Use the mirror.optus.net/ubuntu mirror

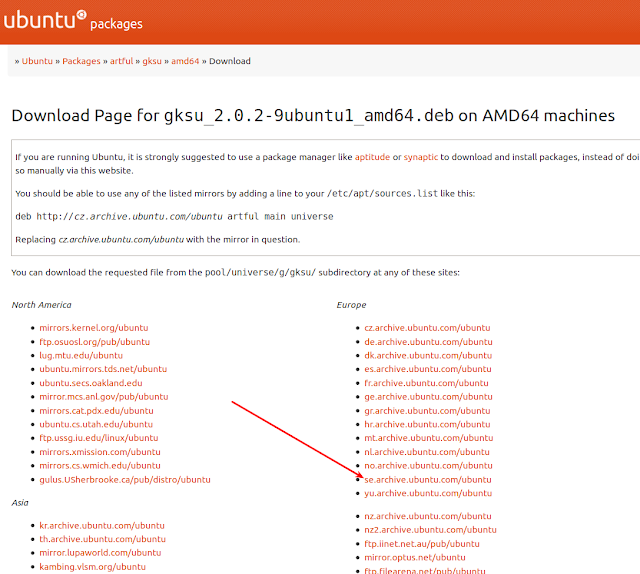(415, 558)
